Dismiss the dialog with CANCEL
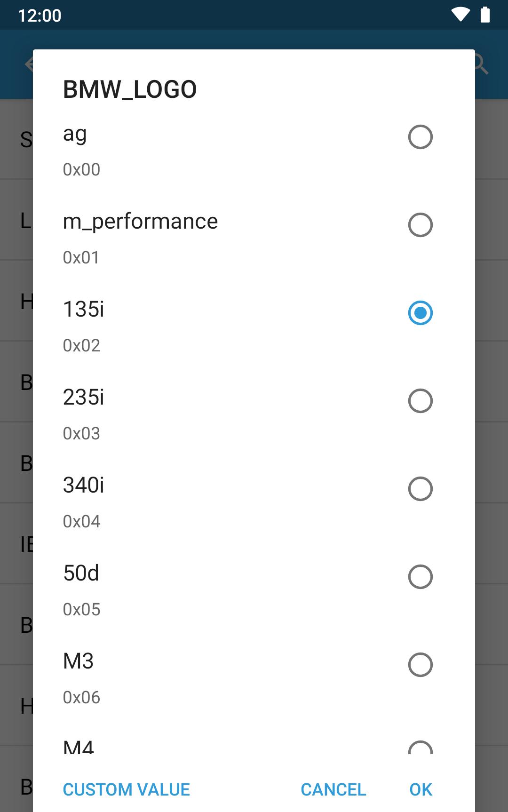This screenshot has height=812, width=508. click(x=333, y=789)
